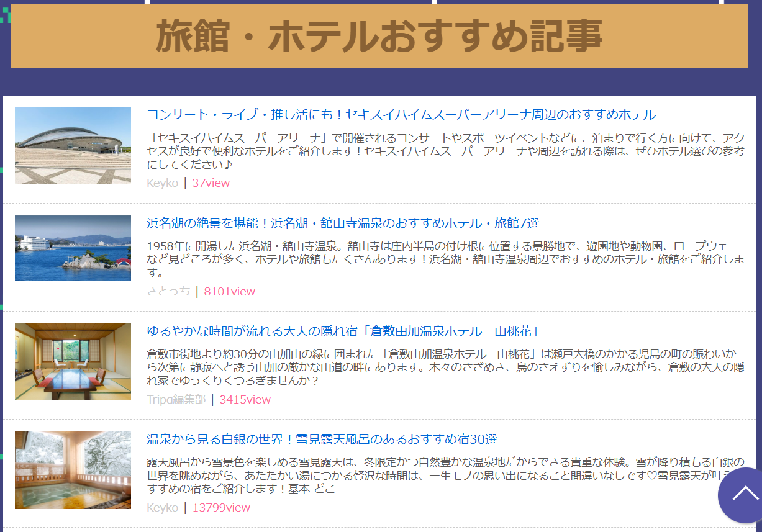Open the 雪見露天風呂のあるおすすめ宿30選 article title
The width and height of the screenshot is (762, 532).
click(x=322, y=440)
